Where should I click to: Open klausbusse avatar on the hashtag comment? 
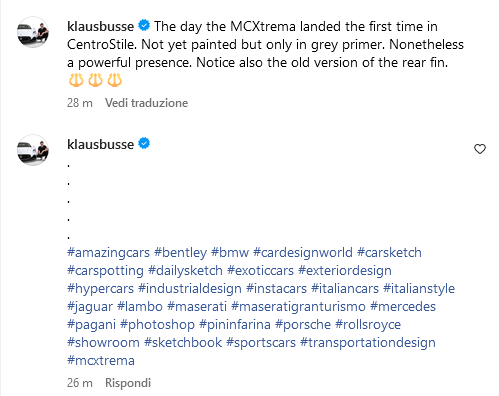click(33, 150)
